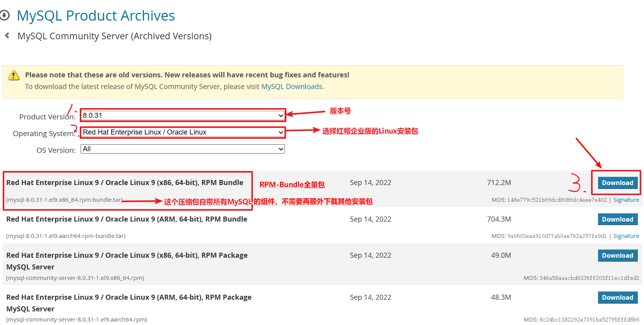Click the MySQL Product Archives heading

(x=96, y=16)
